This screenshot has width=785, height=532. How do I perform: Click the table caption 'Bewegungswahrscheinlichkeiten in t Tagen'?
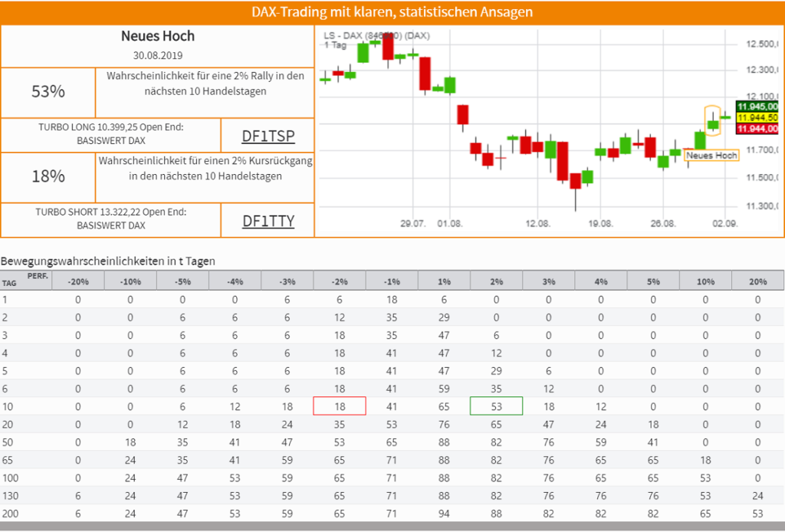point(107,261)
